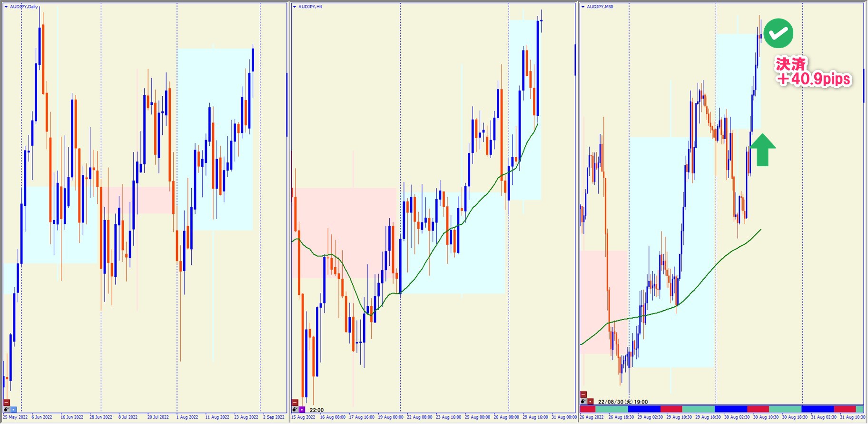Expand the AUDJPY,Daily chart dropdown arrow
868x424 pixels.
coord(6,7)
